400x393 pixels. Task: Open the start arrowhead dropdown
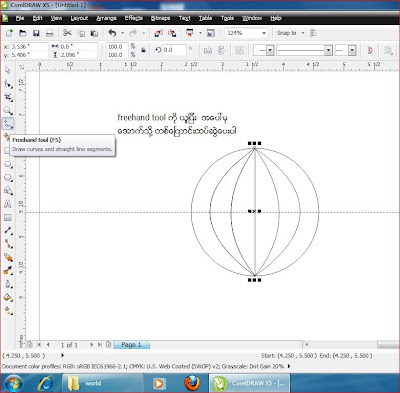270,51
